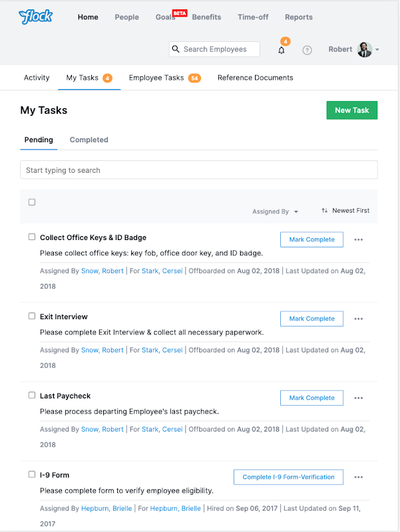Expand the Assigned By filter dropdown
The width and height of the screenshot is (400, 532).
(275, 211)
